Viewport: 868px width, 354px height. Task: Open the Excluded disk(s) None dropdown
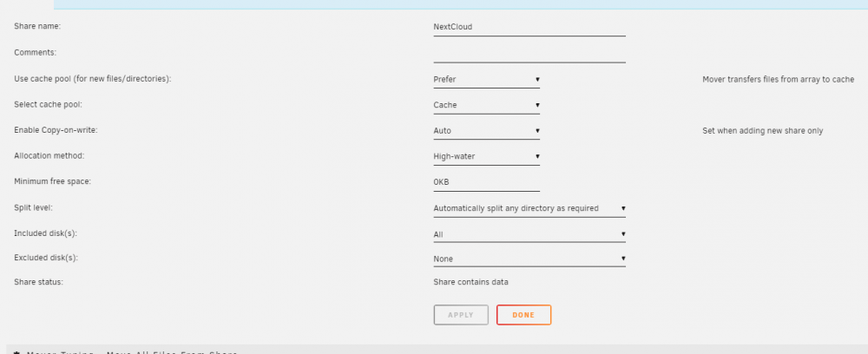click(x=529, y=259)
